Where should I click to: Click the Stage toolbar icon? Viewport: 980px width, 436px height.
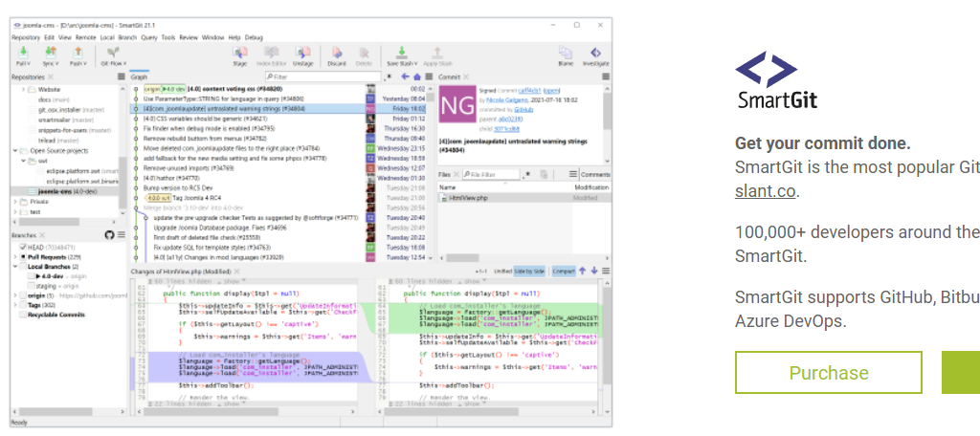coord(240,53)
